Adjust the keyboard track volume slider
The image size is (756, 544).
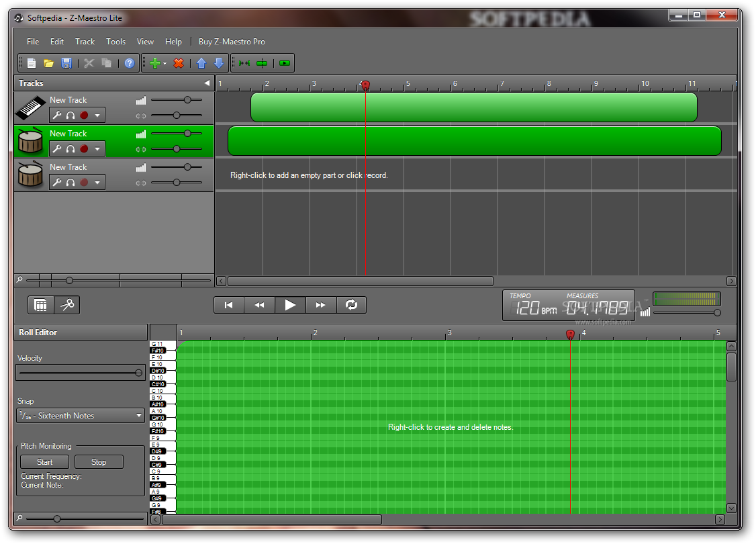[x=177, y=100]
